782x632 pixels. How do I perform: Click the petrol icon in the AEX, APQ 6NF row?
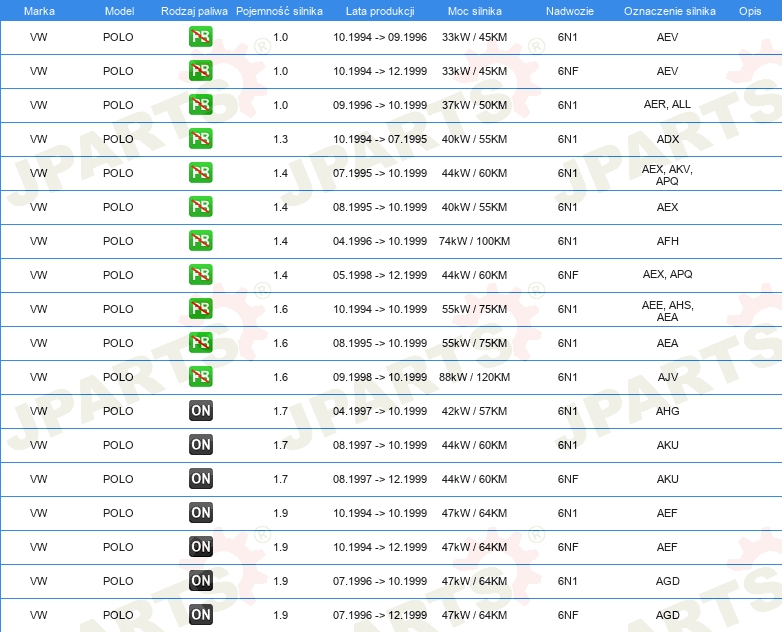point(200,274)
